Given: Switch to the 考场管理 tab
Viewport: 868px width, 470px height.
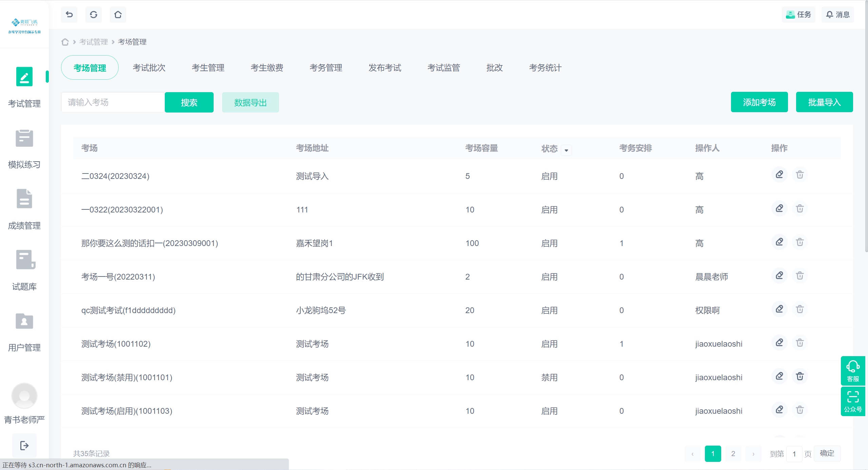Looking at the screenshot, I should pyautogui.click(x=90, y=68).
